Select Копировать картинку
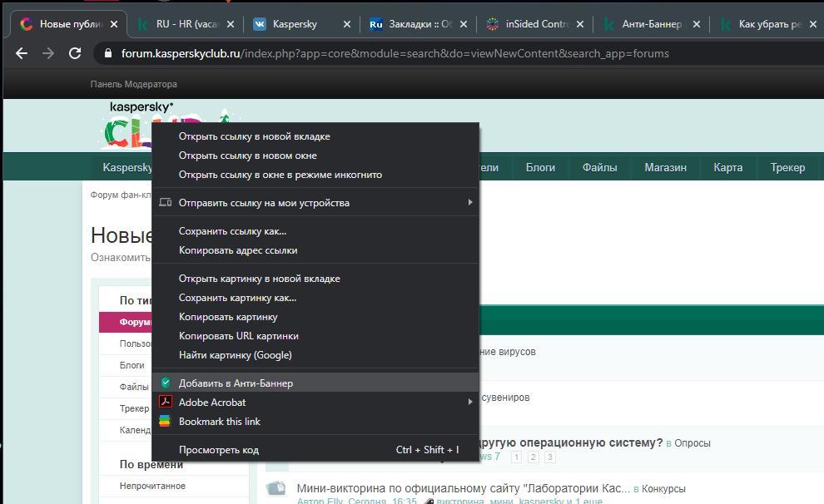 point(315,317)
